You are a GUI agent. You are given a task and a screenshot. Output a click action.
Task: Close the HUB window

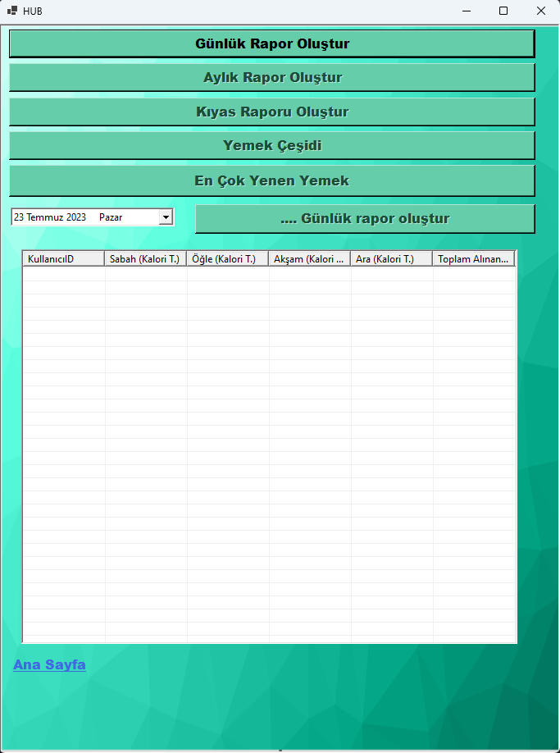coord(541,11)
